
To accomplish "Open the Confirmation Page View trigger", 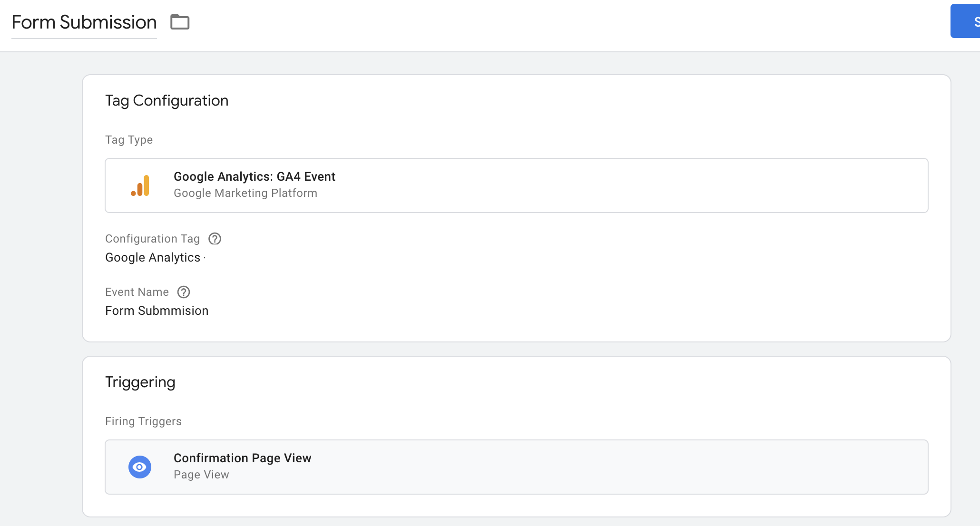I will click(x=242, y=458).
